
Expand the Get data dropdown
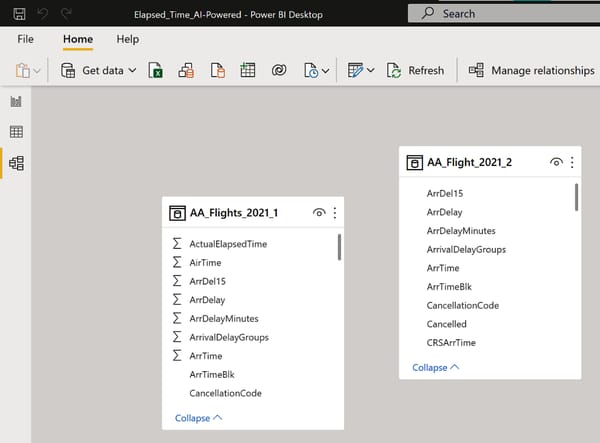click(x=132, y=71)
